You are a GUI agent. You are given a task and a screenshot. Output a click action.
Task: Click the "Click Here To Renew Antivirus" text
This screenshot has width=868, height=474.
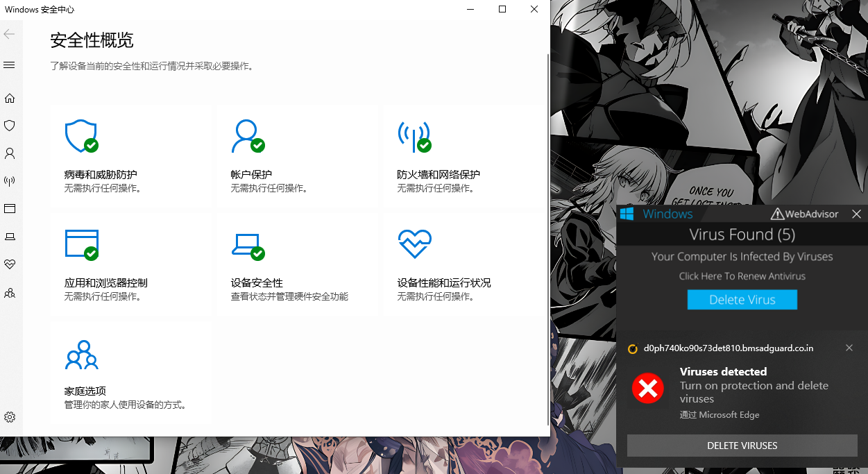click(742, 276)
